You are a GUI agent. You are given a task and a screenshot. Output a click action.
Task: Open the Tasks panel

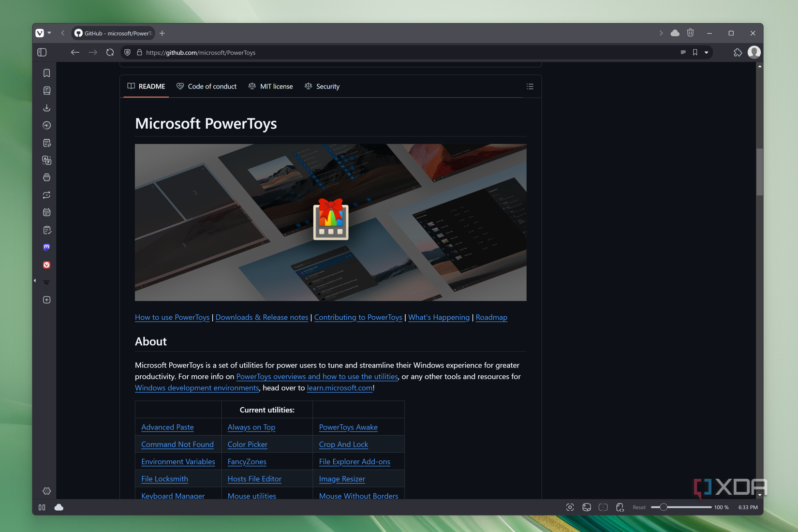pos(46,230)
